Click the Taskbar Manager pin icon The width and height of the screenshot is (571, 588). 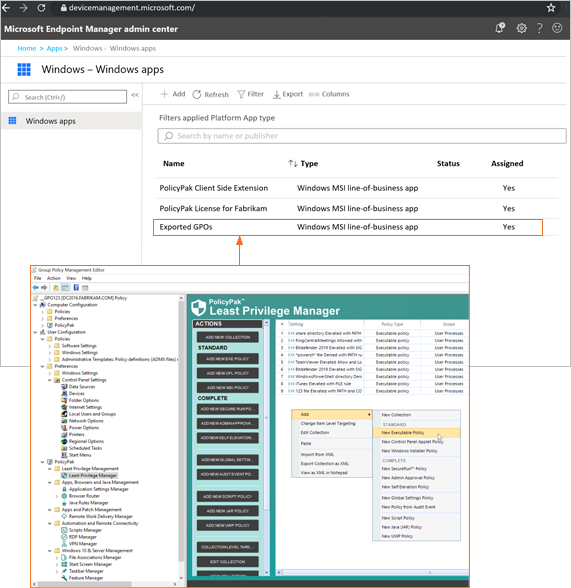[x=64, y=571]
